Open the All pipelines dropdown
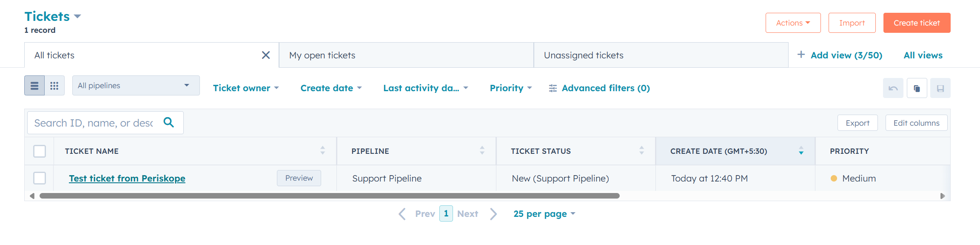 coord(136,85)
